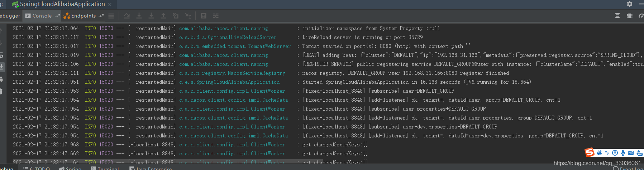Click the 'dataId=user-dev.properties' add-listener log line
Screen dimensions: 644x170
[x=453, y=136]
